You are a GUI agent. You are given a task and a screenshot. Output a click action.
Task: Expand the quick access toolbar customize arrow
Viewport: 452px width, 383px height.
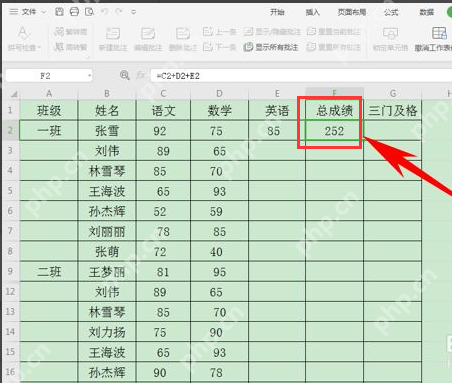click(x=134, y=12)
